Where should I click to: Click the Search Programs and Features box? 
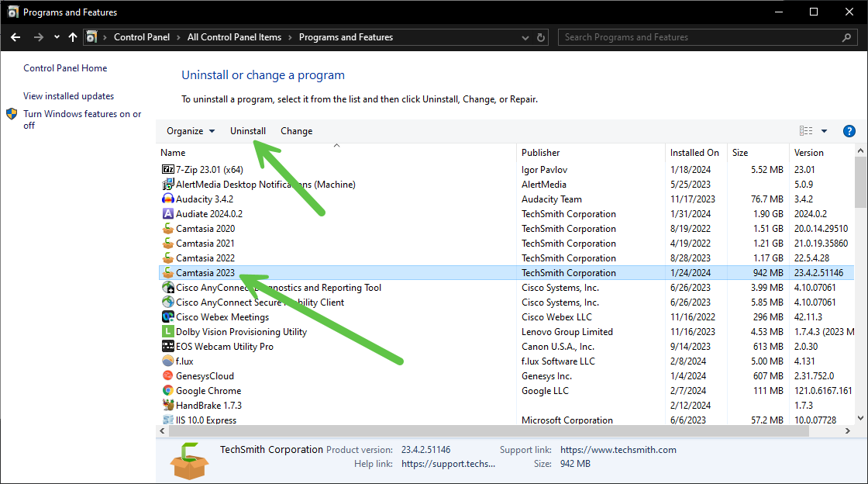coord(697,37)
